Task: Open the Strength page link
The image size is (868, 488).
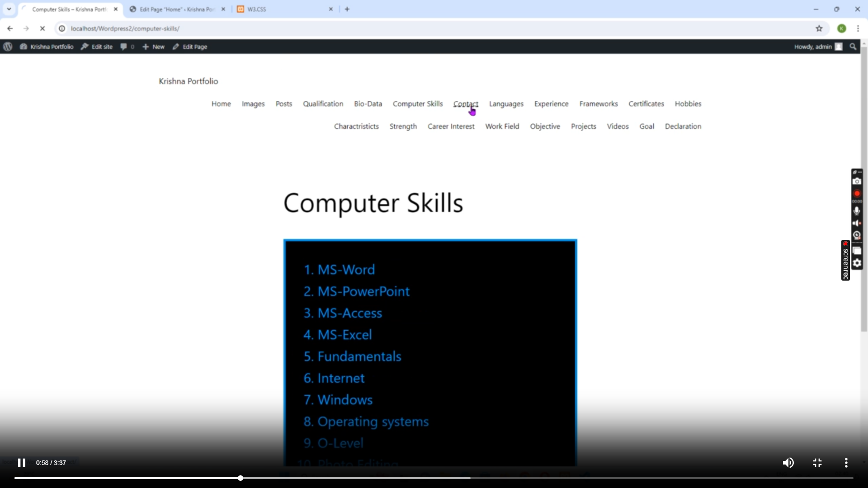Action: pos(403,127)
